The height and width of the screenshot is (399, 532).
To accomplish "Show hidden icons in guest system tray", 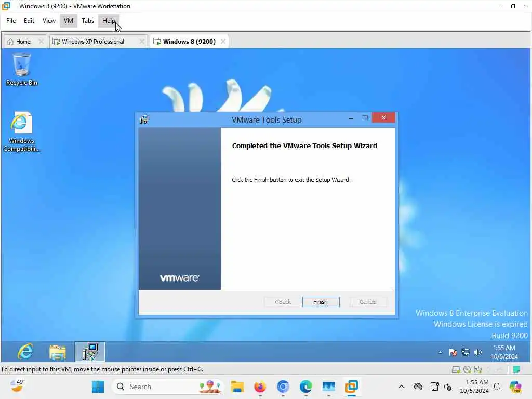I will 440,352.
